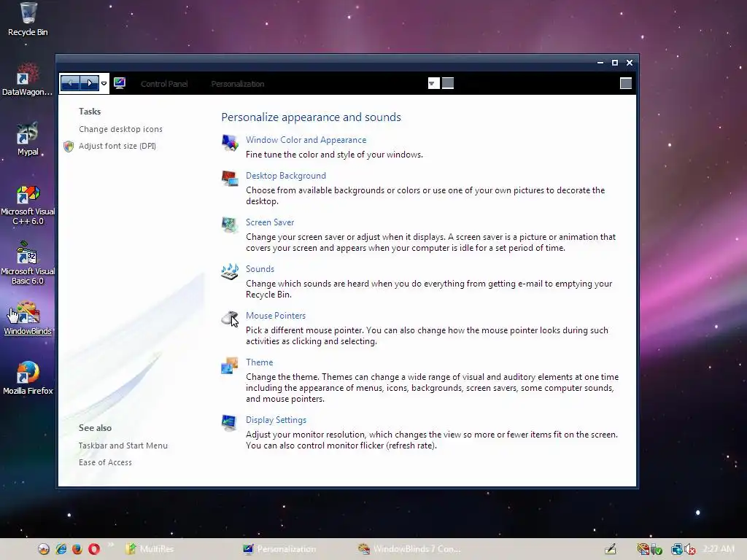
Task: Click the Back navigation arrow
Action: [x=70, y=83]
